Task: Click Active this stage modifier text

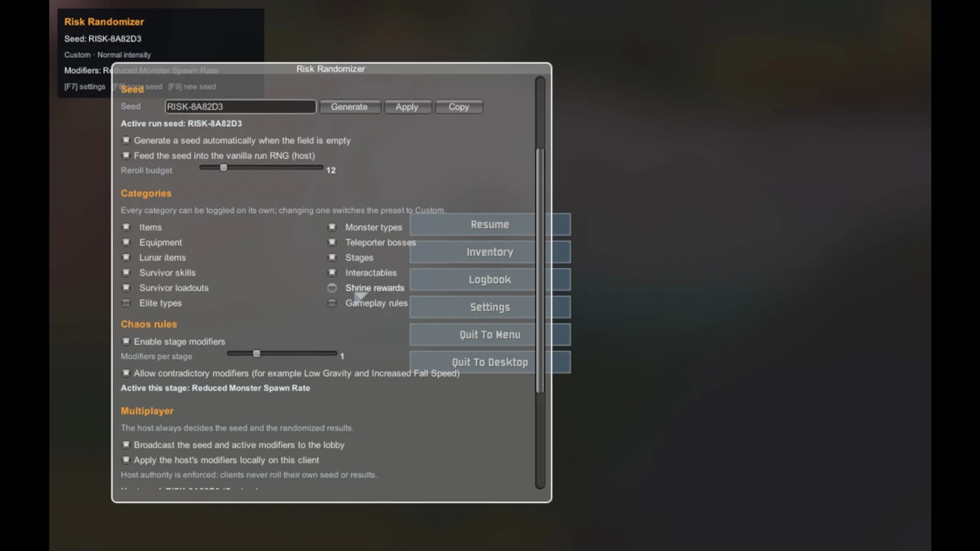Action: coord(215,388)
